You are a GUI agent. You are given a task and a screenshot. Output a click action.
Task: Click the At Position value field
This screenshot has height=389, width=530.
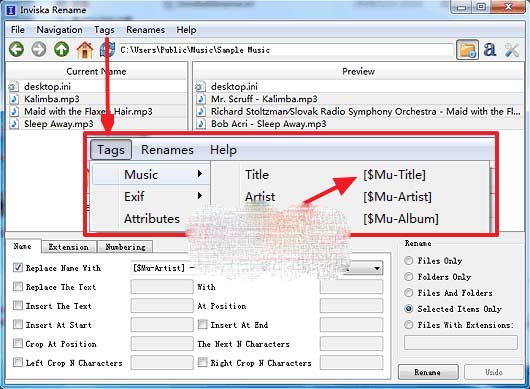click(352, 306)
